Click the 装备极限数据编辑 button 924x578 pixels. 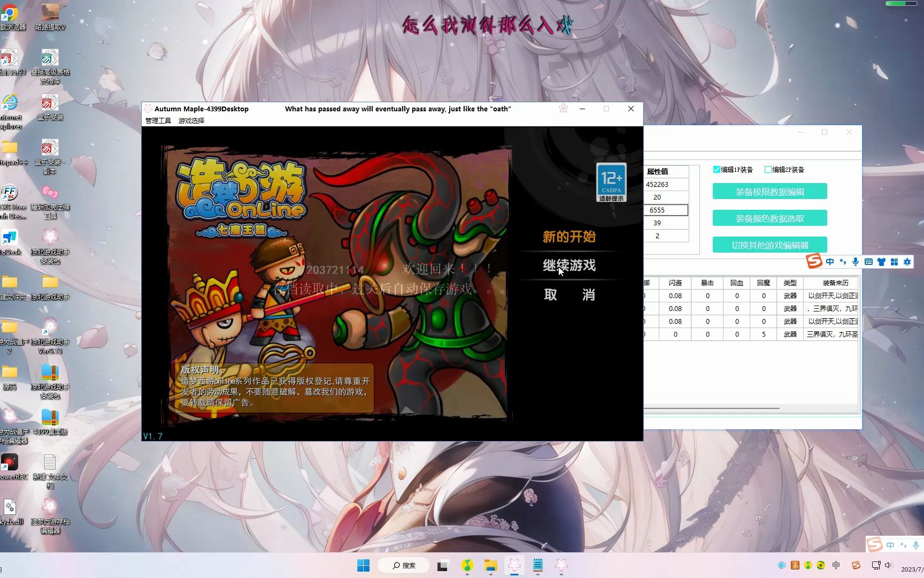(769, 192)
